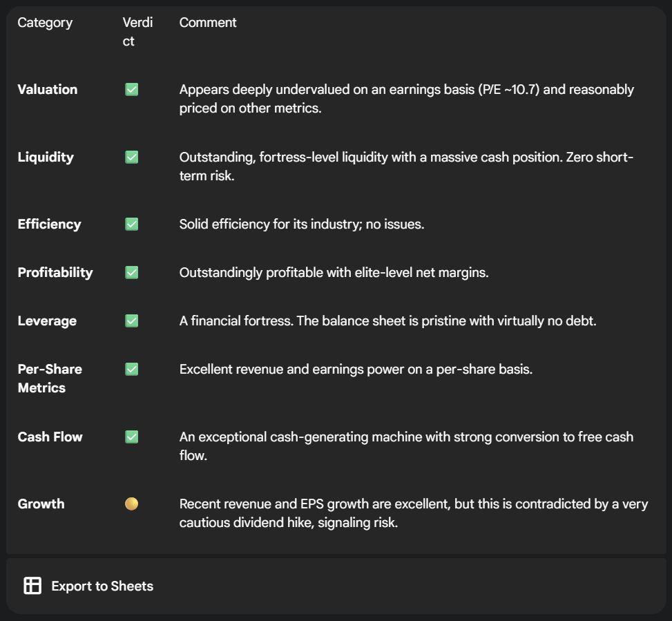Click the Valuation row label
This screenshot has height=621, width=672.
pyautogui.click(x=48, y=90)
